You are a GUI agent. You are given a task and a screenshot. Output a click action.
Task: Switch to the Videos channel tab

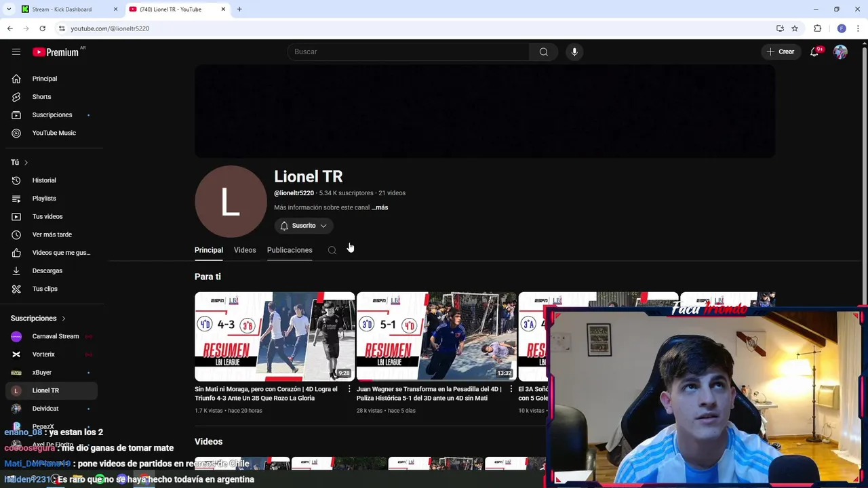coord(245,250)
